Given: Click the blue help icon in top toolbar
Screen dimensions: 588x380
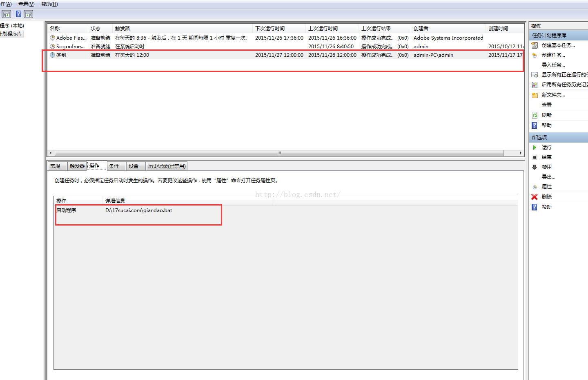Looking at the screenshot, I should click(18, 14).
